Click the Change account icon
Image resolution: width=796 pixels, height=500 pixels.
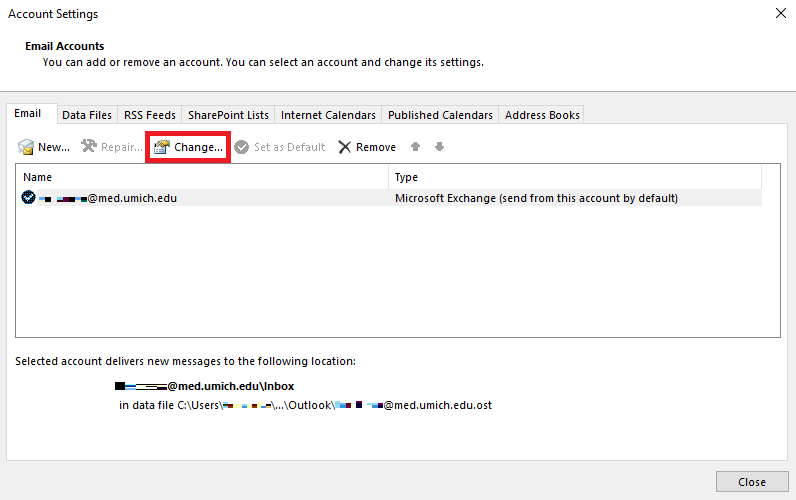[161, 147]
